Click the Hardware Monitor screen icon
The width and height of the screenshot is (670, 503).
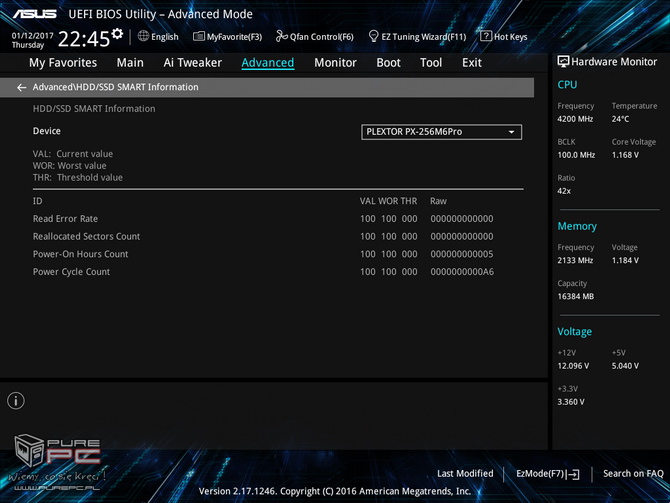(x=563, y=62)
